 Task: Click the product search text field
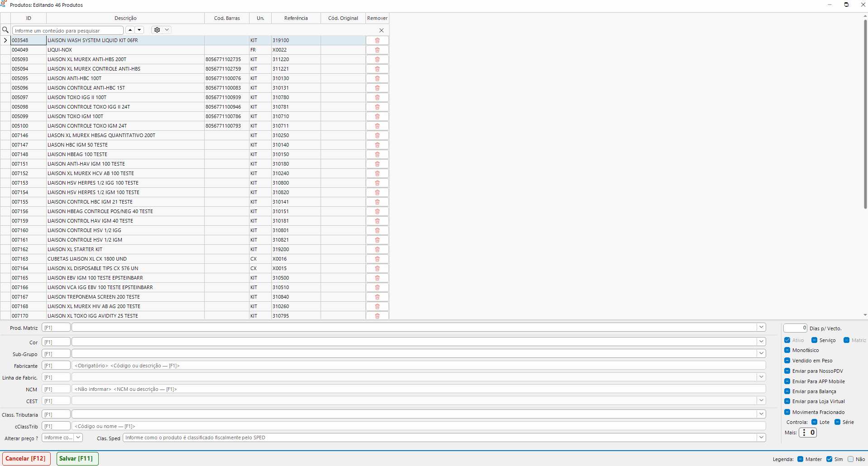(68, 30)
